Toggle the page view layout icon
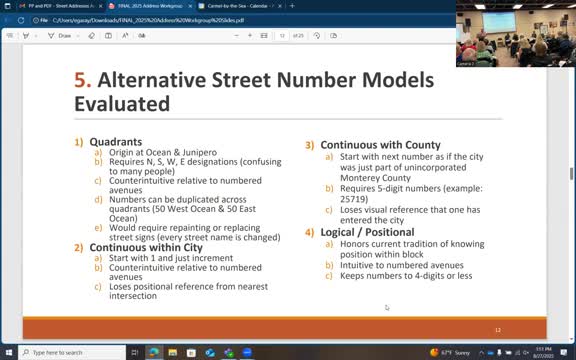This screenshot has height=360, width=576. (108, 36)
